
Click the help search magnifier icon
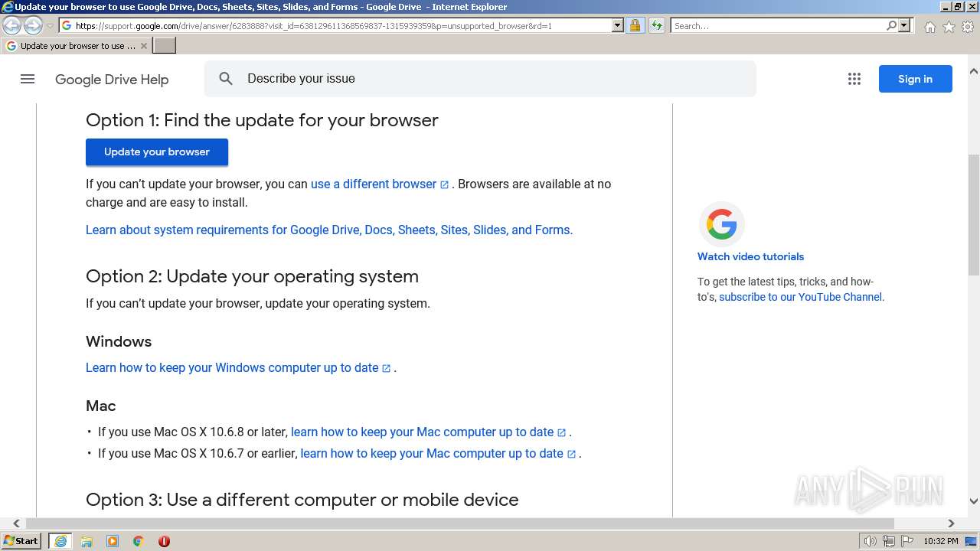(226, 79)
